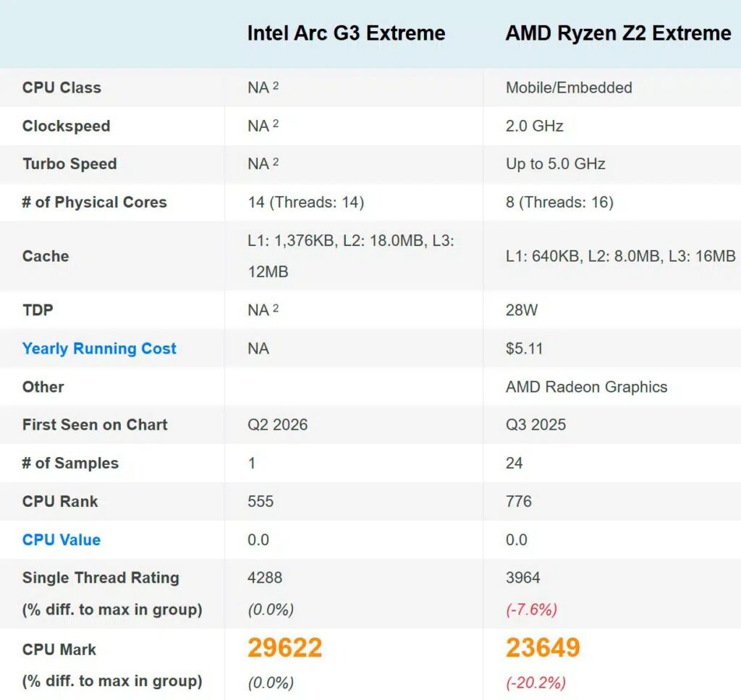Click the 4288 single thread rating
The height and width of the screenshot is (700, 741).
[265, 578]
